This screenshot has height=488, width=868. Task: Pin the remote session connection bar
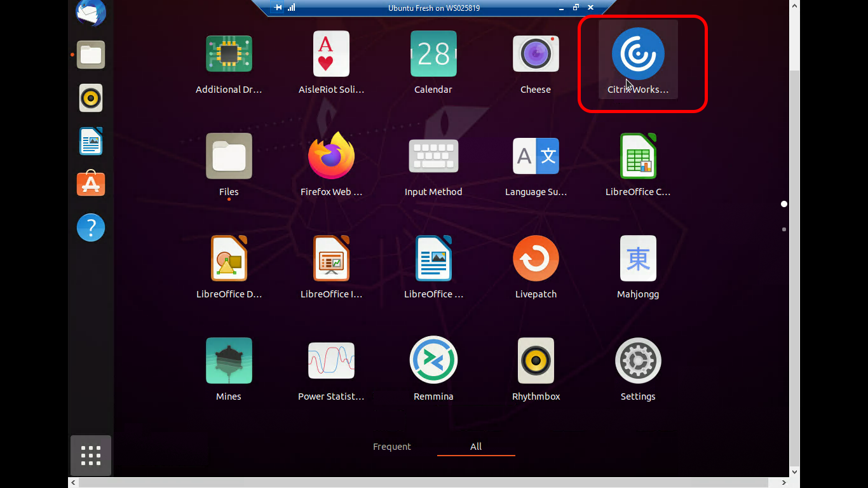click(278, 8)
